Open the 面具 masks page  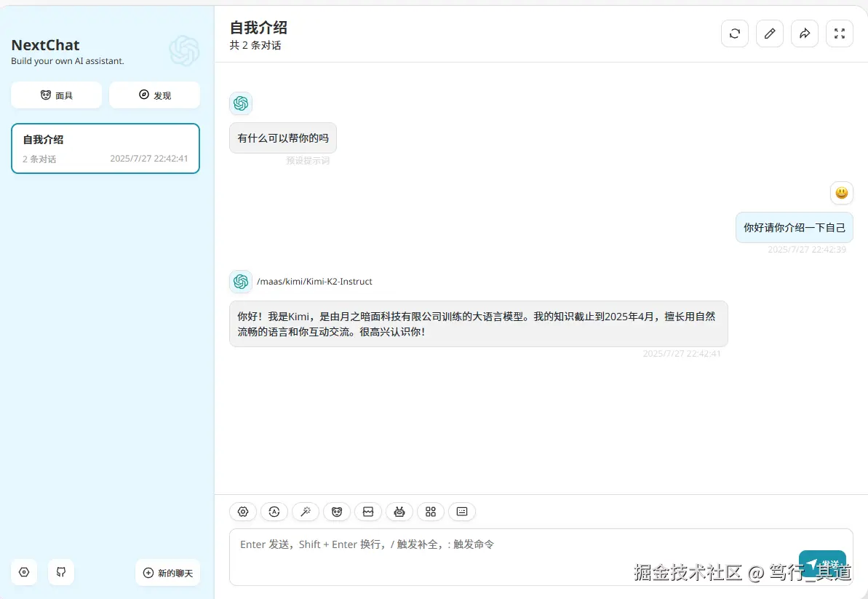56,95
